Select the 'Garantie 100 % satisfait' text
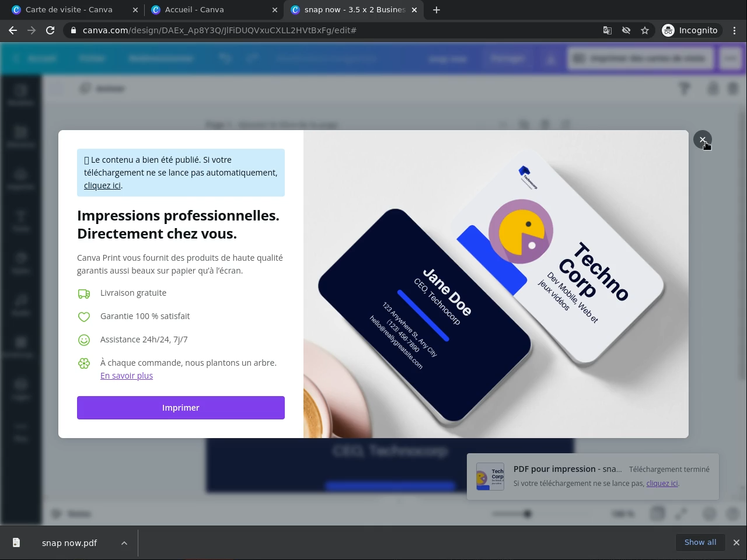Viewport: 747px width, 560px height. [145, 316]
